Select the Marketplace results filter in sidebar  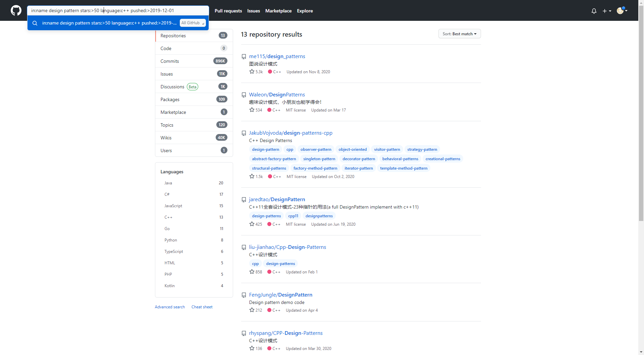pyautogui.click(x=194, y=112)
